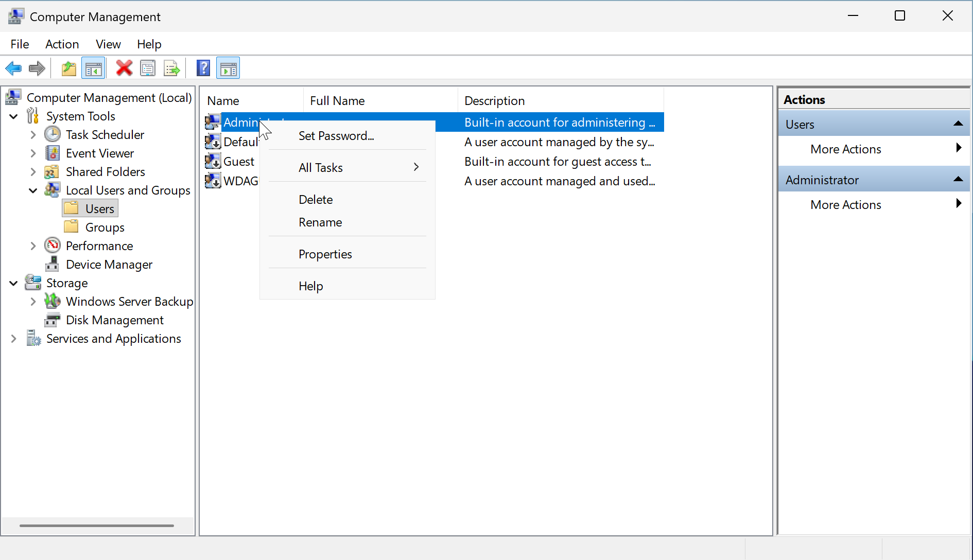Collapse the Local Users and Groups node

33,190
